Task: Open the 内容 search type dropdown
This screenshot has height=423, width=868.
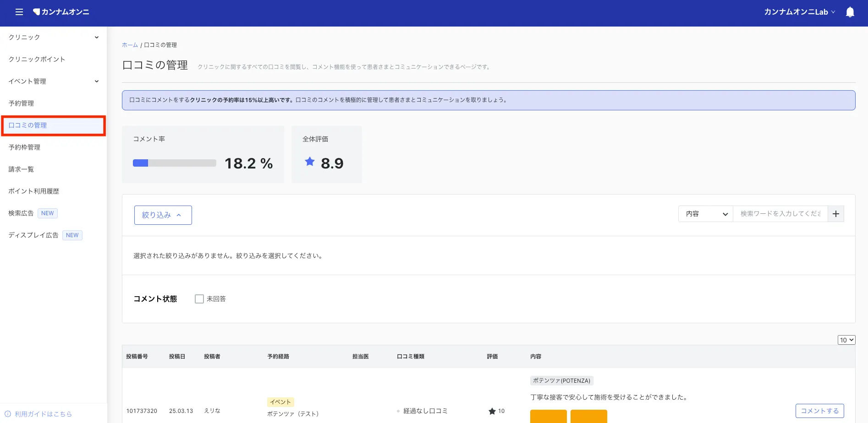Action: (706, 214)
